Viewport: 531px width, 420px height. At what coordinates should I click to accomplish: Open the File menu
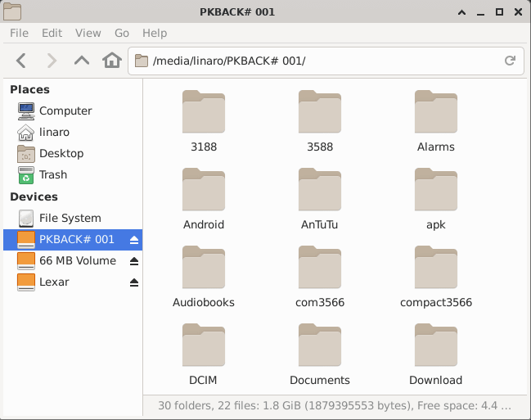(19, 33)
